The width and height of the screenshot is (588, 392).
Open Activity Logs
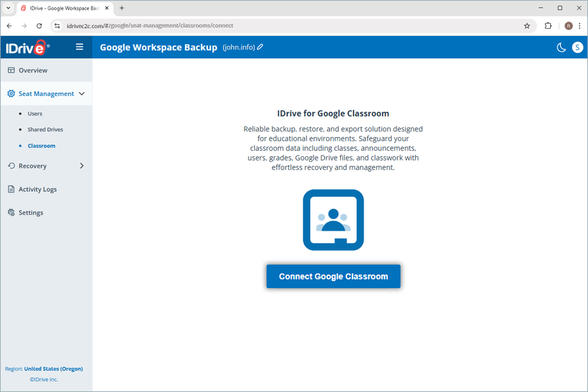point(37,189)
